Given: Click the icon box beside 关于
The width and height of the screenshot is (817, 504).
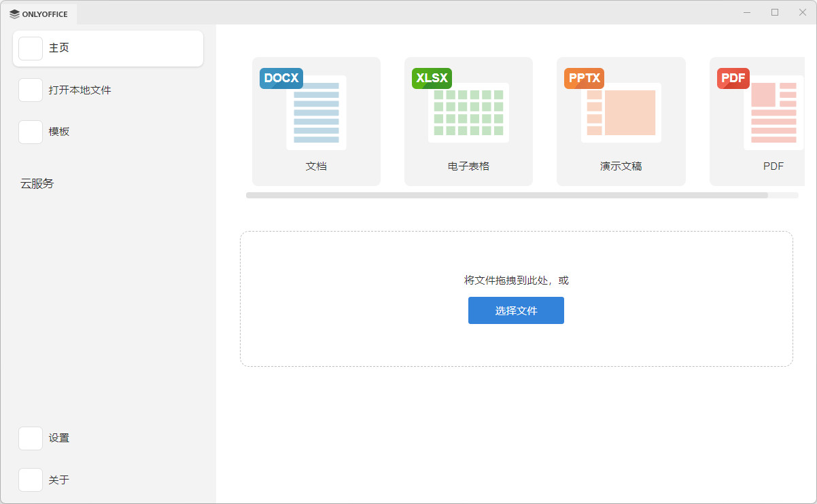Looking at the screenshot, I should click(x=31, y=480).
